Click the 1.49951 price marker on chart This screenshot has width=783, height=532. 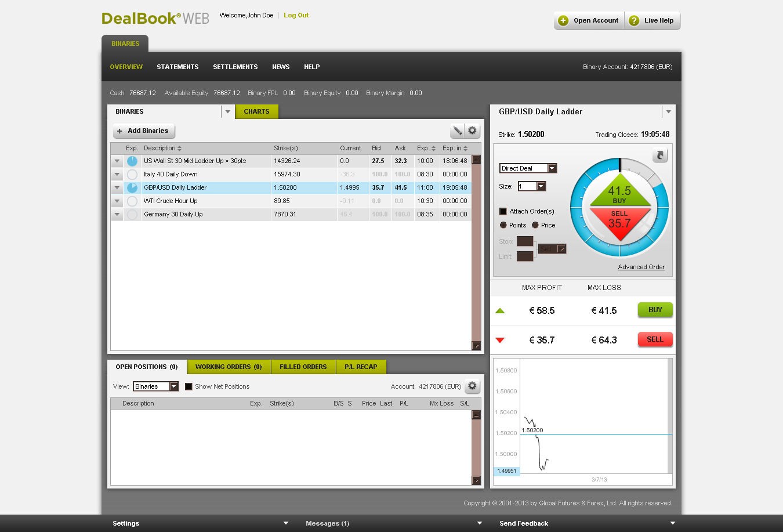tap(506, 471)
